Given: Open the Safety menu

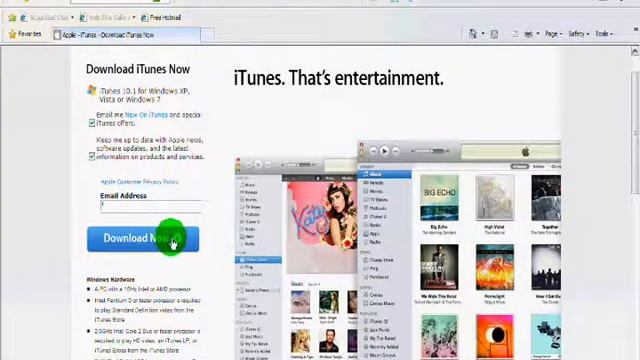Looking at the screenshot, I should coord(579,34).
